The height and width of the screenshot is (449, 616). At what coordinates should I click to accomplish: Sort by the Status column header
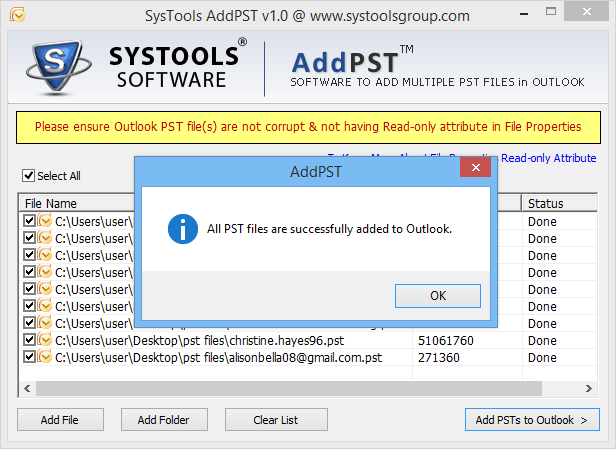[559, 203]
